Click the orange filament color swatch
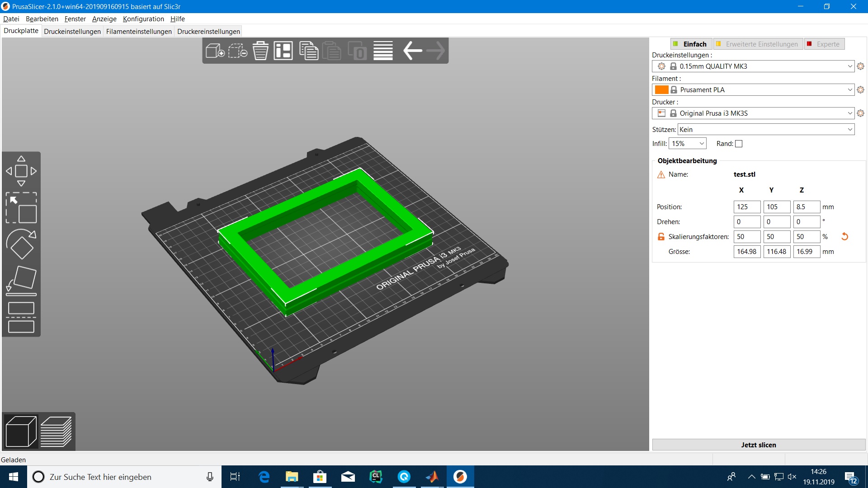868x488 pixels. pos(661,90)
